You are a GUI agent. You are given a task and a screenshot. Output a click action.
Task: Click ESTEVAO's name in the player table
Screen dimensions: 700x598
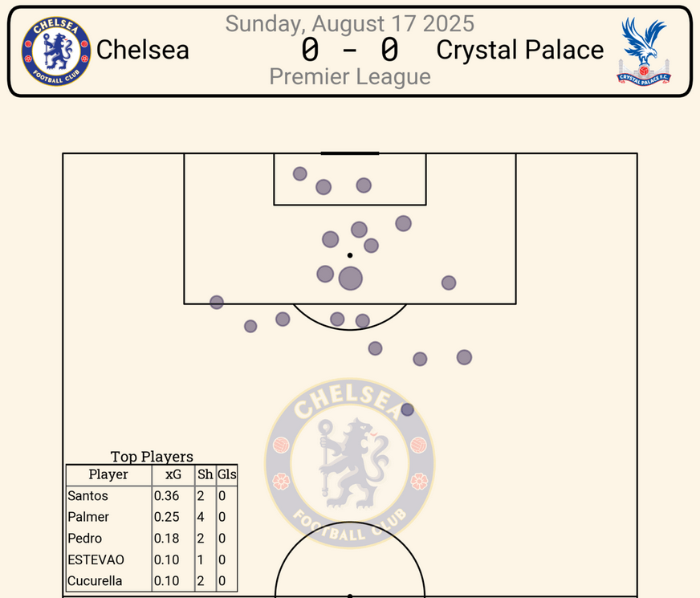coord(96,559)
